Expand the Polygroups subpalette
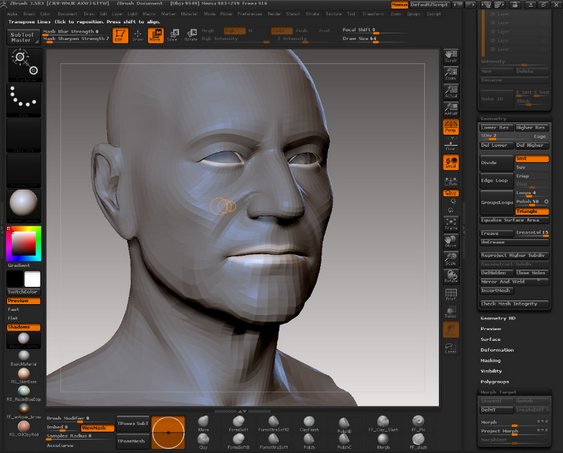The image size is (563, 453). point(494,382)
